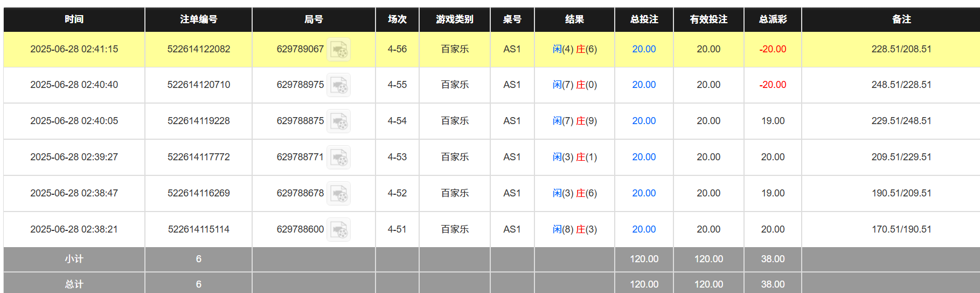The width and height of the screenshot is (980, 293).
Task: Open the replay icon for round 629789067
Action: coord(339,50)
